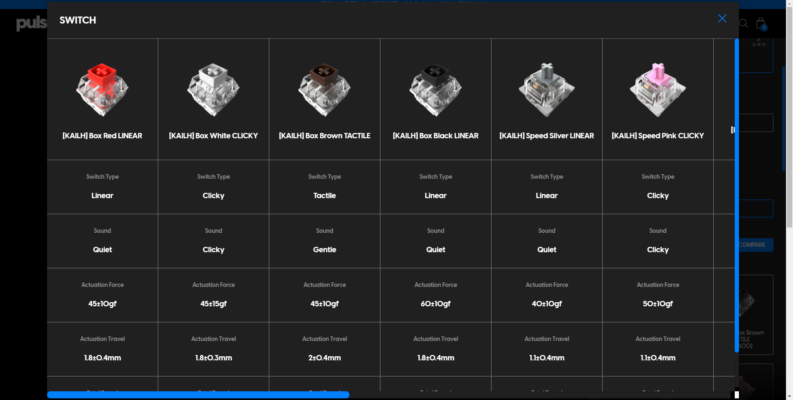The width and height of the screenshot is (793, 400).
Task: Click Linear switch type for Box Black
Action: pos(435,196)
